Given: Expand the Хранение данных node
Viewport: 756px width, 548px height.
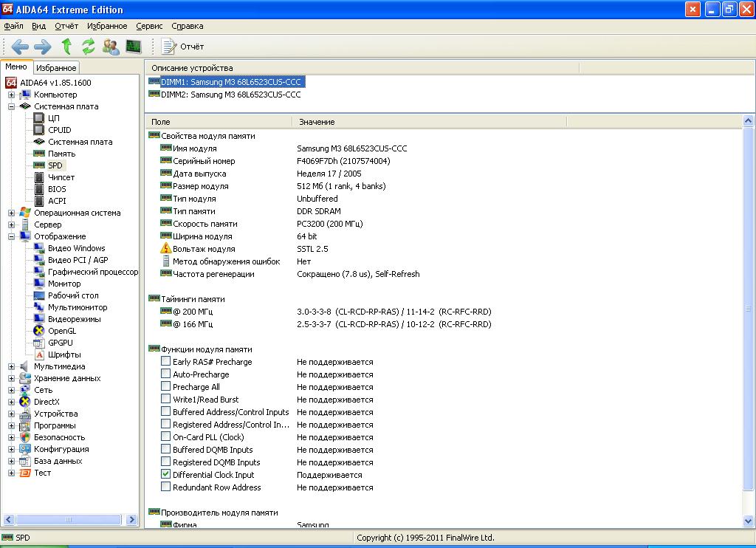Looking at the screenshot, I should tap(12, 378).
